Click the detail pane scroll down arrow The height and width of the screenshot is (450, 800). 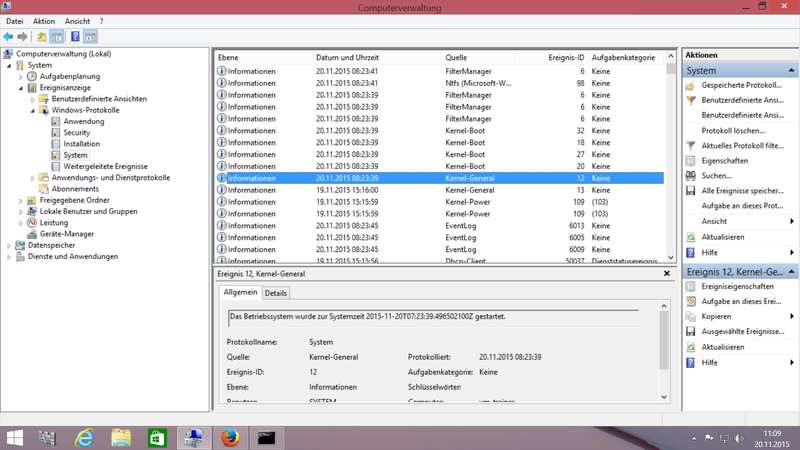664,396
